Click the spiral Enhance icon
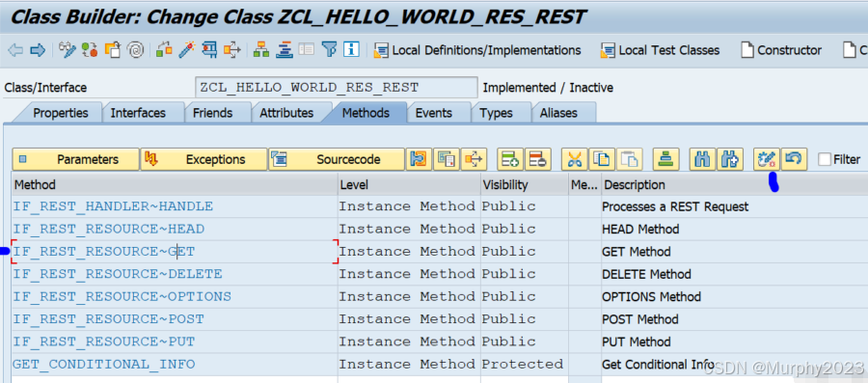Image resolution: width=868 pixels, height=383 pixels. (135, 50)
